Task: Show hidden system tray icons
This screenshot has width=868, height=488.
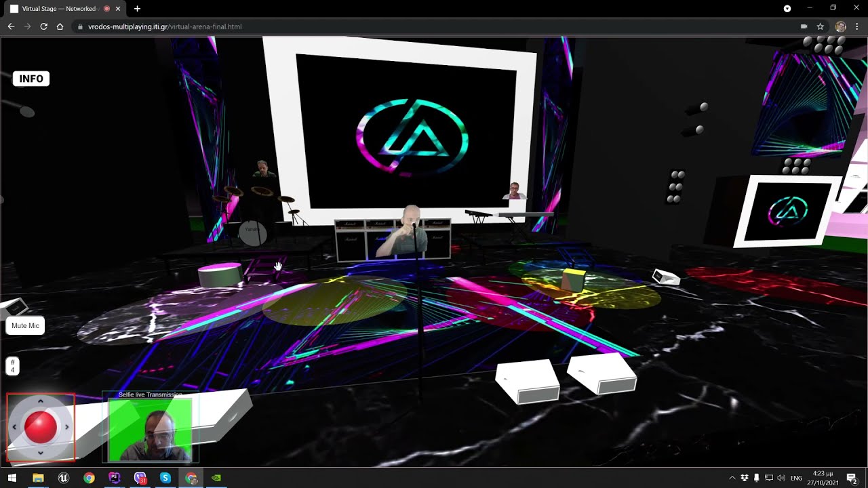Action: tap(732, 478)
